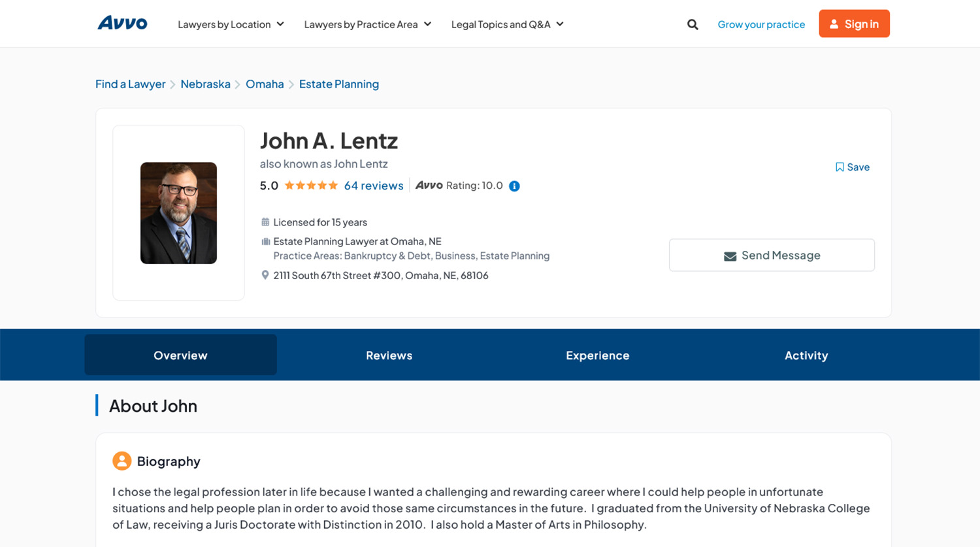
Task: Click the calendar icon beside Licensed
Action: click(x=265, y=222)
